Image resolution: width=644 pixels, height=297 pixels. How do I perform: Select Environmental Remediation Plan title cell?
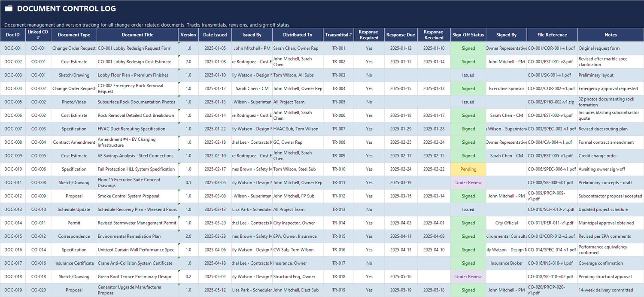pos(137,236)
